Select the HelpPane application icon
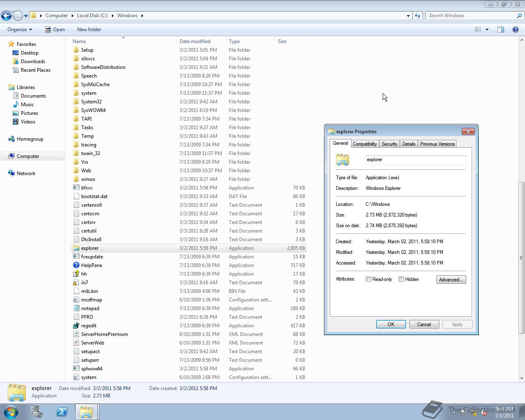 pos(76,265)
